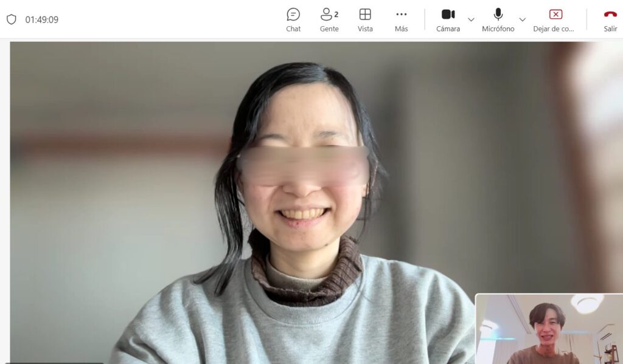Click the Vista text label
The height and width of the screenshot is (364, 623).
pyautogui.click(x=365, y=29)
